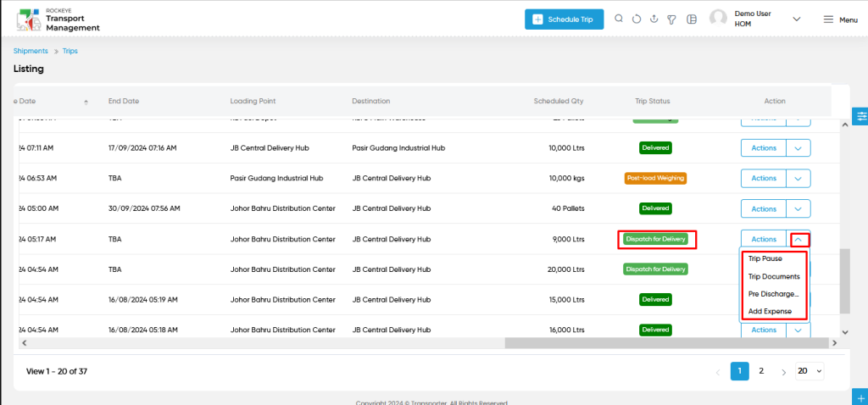Click the View 1 - 20 of 37 text
This screenshot has height=405, width=868.
point(57,371)
